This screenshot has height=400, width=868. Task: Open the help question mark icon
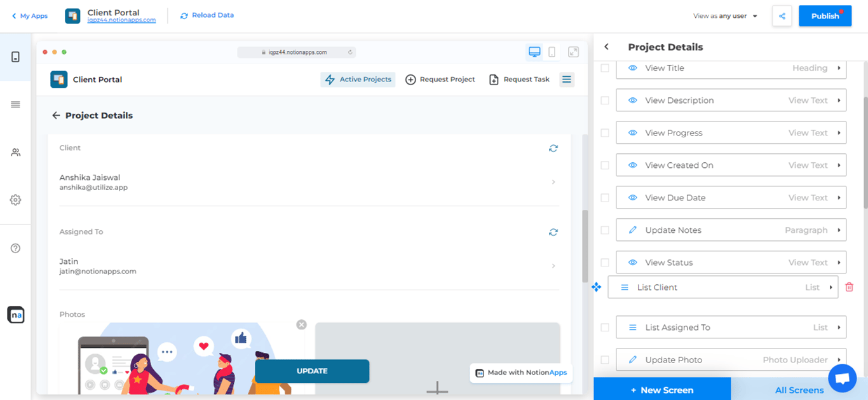[x=15, y=248]
